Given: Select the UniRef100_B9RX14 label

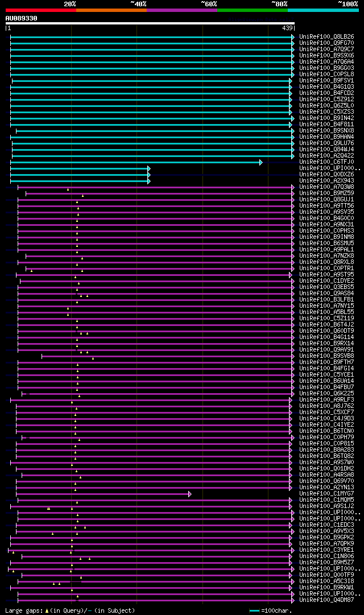Looking at the screenshot, I should [326, 344].
